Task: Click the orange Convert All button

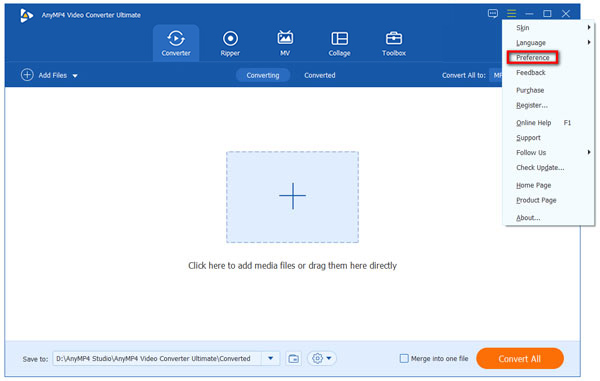Action: pyautogui.click(x=520, y=358)
